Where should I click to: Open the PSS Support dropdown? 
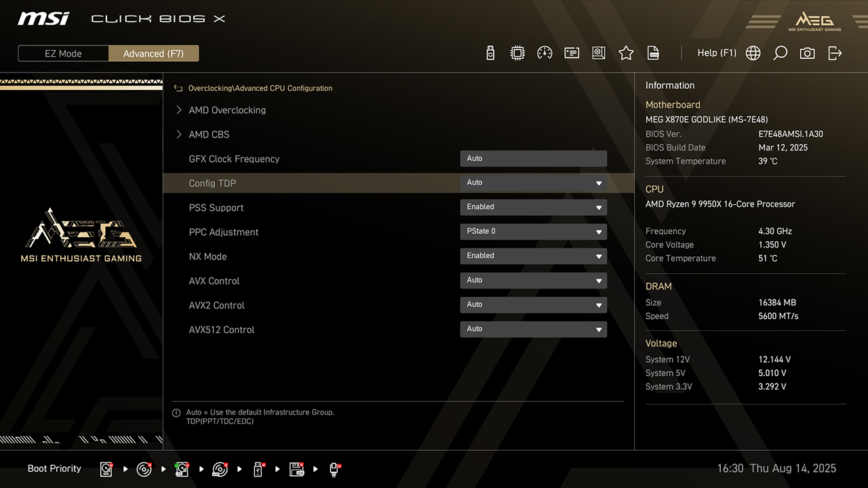534,207
